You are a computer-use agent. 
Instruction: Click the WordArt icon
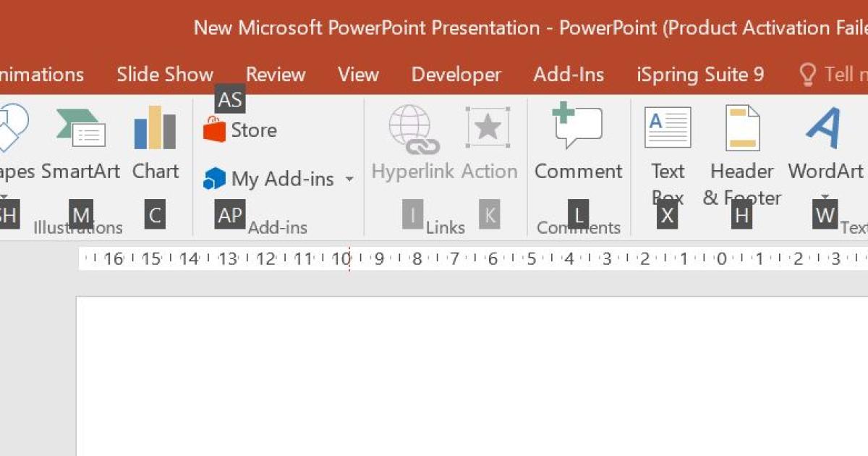tap(825, 129)
